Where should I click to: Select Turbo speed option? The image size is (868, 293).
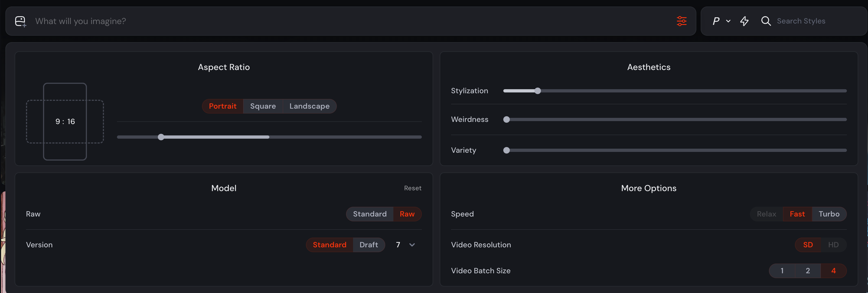coord(829,214)
